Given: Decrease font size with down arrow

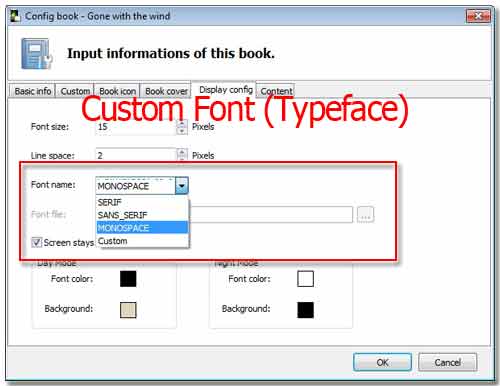Looking at the screenshot, I should pos(182,131).
